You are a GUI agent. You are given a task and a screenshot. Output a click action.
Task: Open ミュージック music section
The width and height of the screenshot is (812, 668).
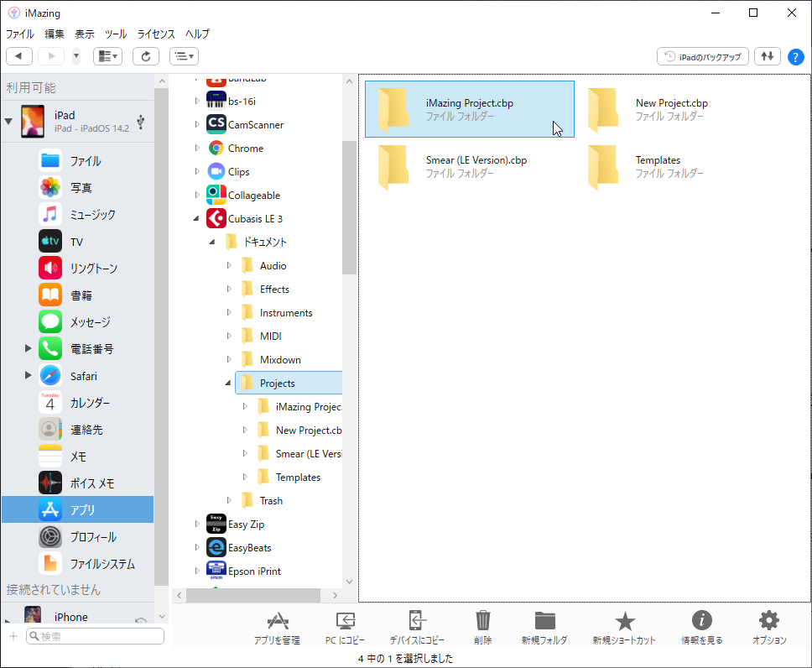78,215
